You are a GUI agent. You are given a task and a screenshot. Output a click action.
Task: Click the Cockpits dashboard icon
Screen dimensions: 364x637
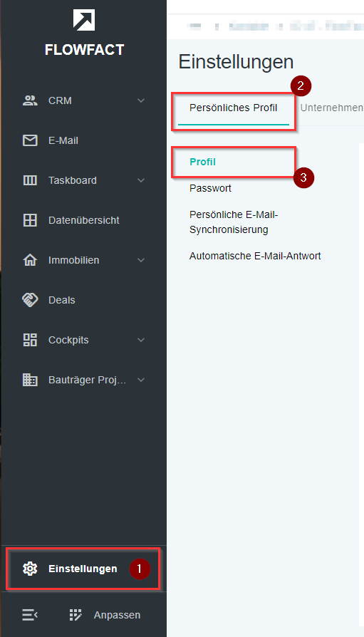tap(30, 340)
